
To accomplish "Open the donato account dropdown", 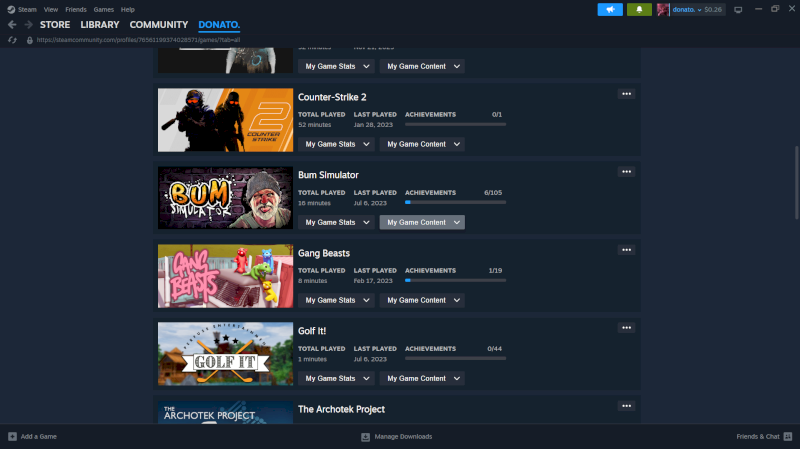I will tap(687, 9).
